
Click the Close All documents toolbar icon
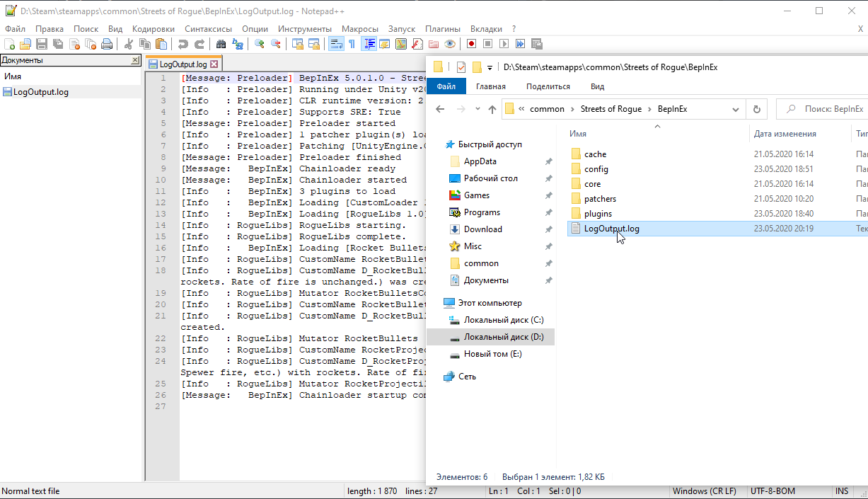[91, 44]
